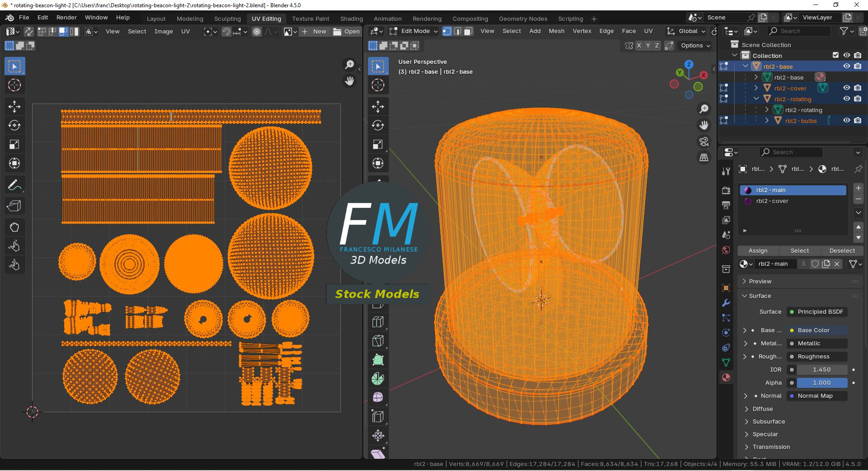868x471 pixels.
Task: Select the 3D cursor tool in UV editor
Action: click(x=14, y=85)
